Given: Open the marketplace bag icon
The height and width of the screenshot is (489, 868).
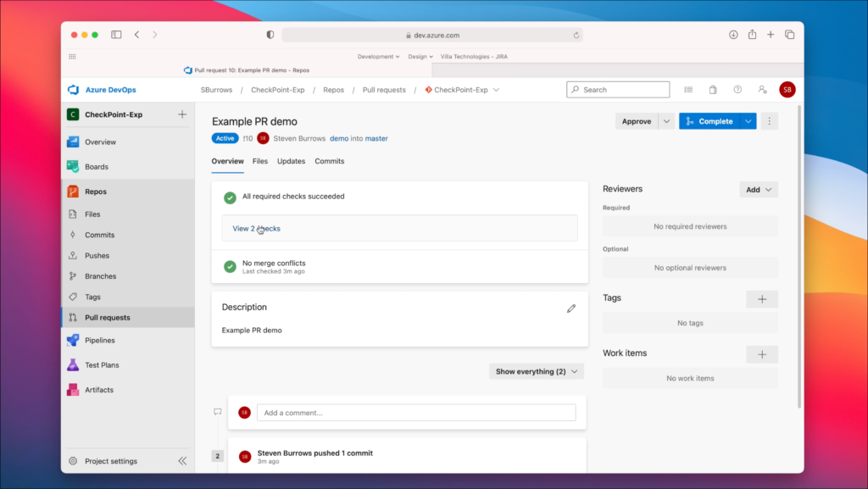Looking at the screenshot, I should coord(713,90).
